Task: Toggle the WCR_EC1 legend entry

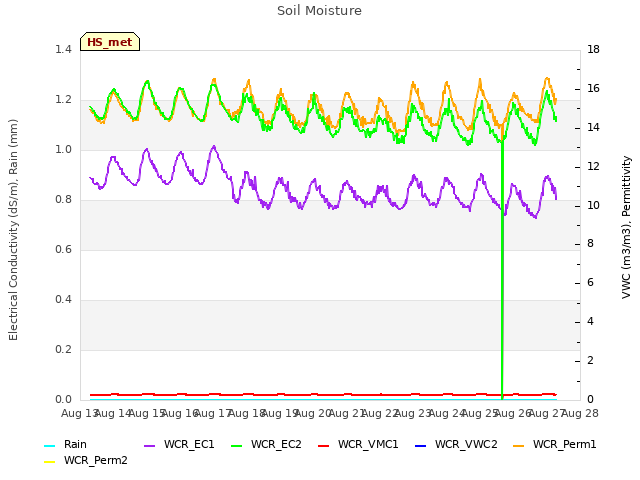Action: (179, 444)
